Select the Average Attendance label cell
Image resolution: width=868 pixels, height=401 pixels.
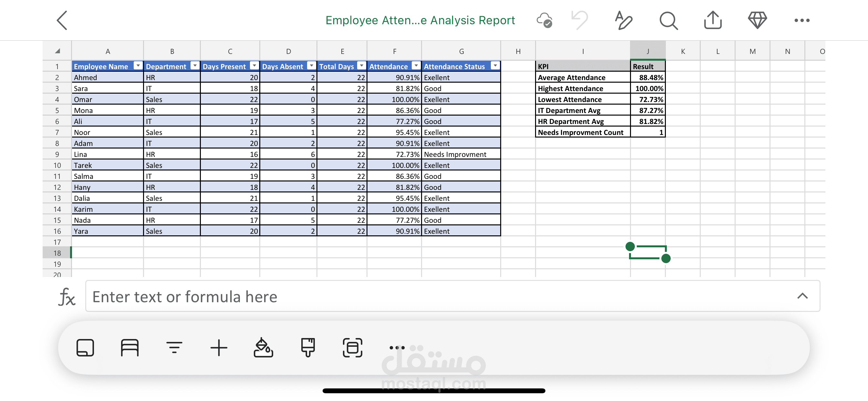pos(583,77)
